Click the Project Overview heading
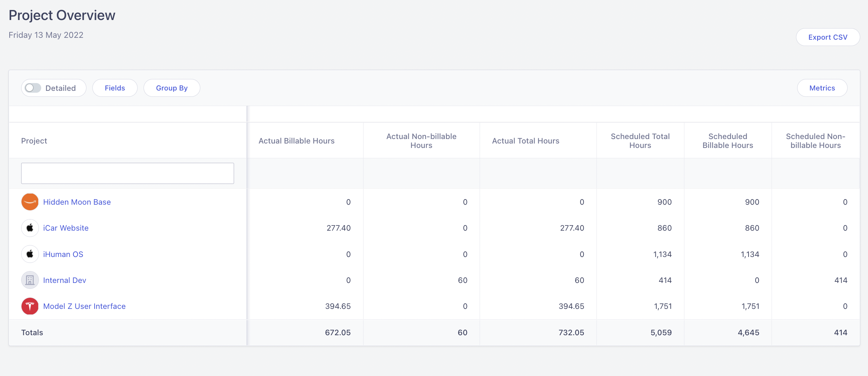868x376 pixels. click(62, 15)
